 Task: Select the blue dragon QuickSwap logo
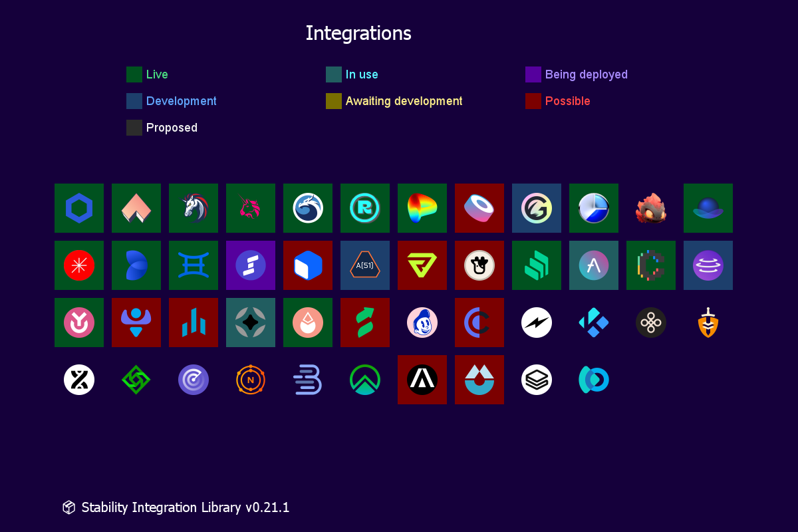tap(308, 208)
